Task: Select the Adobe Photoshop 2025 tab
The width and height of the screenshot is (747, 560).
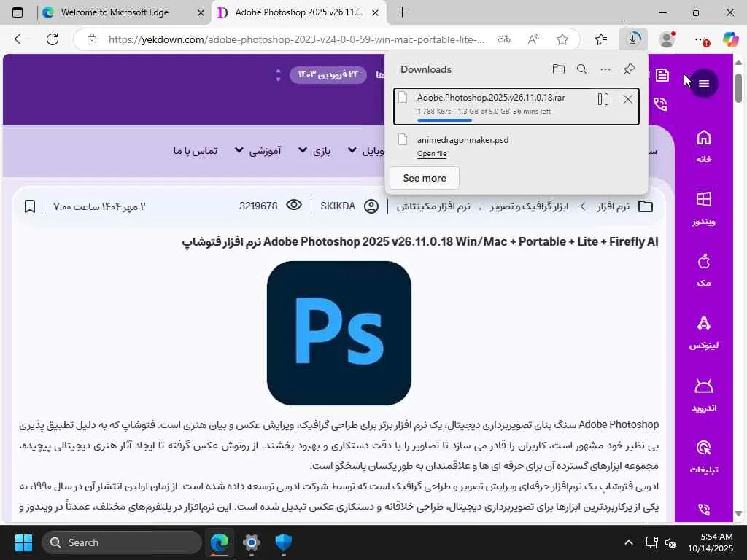Action: click(298, 12)
